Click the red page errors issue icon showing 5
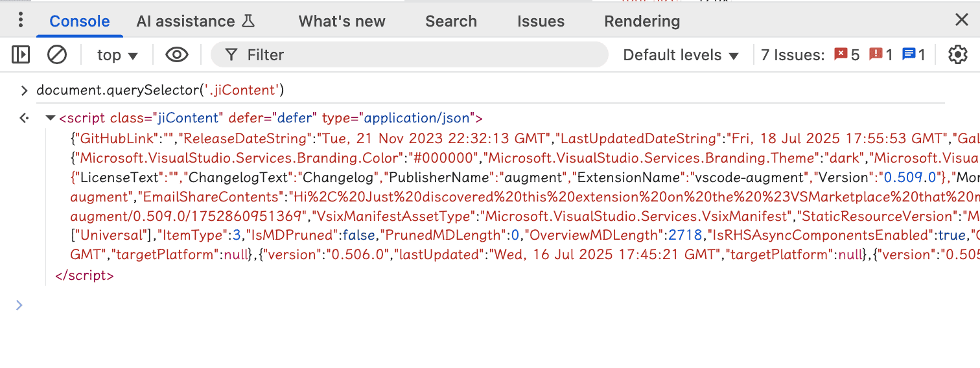The height and width of the screenshot is (368, 980). coord(846,55)
